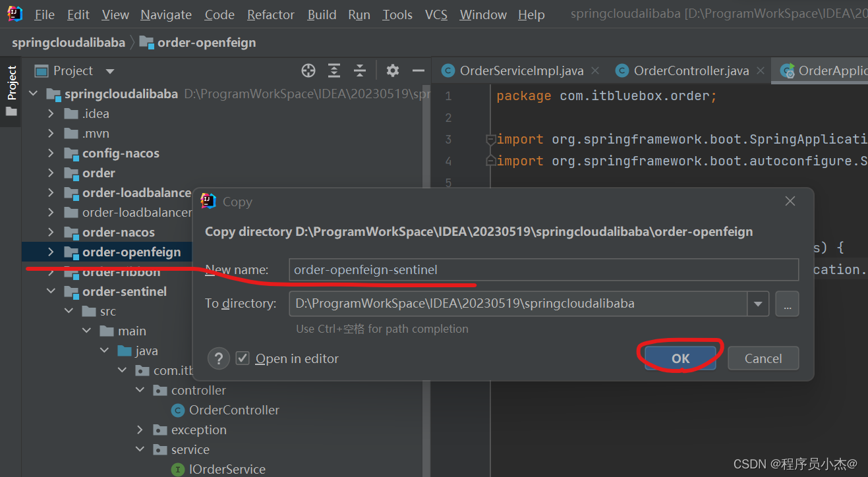
Task: Close the OrderServiceImpl.java tab
Action: [596, 70]
